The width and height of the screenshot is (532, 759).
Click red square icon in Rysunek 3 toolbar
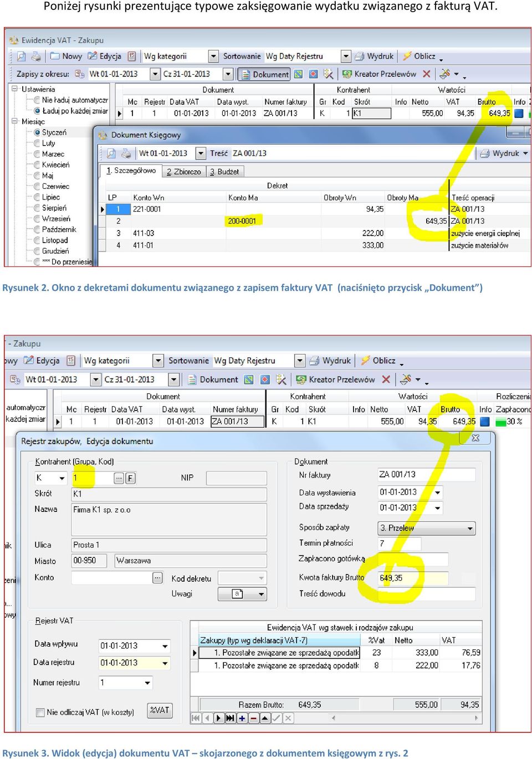point(265,379)
